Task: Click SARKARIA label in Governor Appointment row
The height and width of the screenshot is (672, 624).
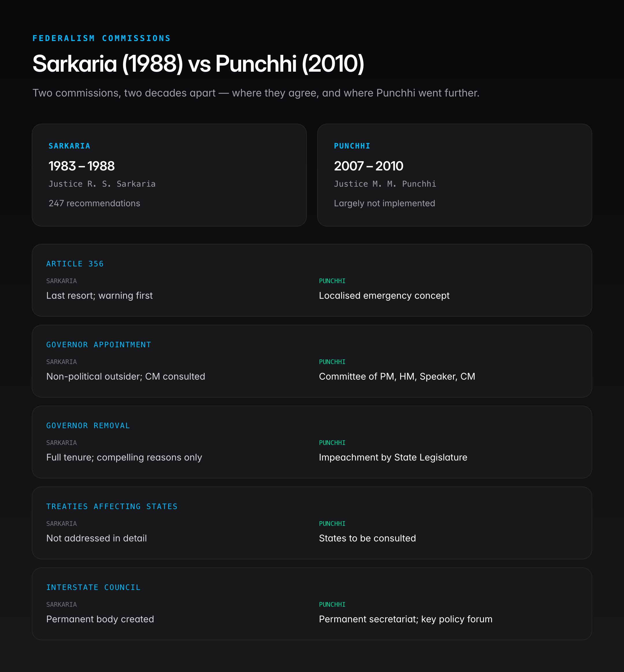Action: click(62, 362)
